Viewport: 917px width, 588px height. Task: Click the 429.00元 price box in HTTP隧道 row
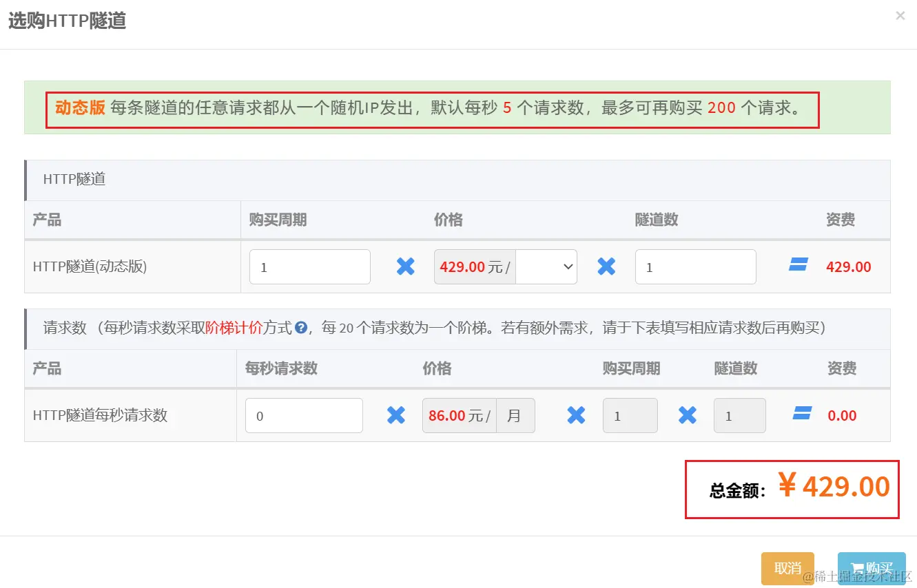tap(475, 267)
